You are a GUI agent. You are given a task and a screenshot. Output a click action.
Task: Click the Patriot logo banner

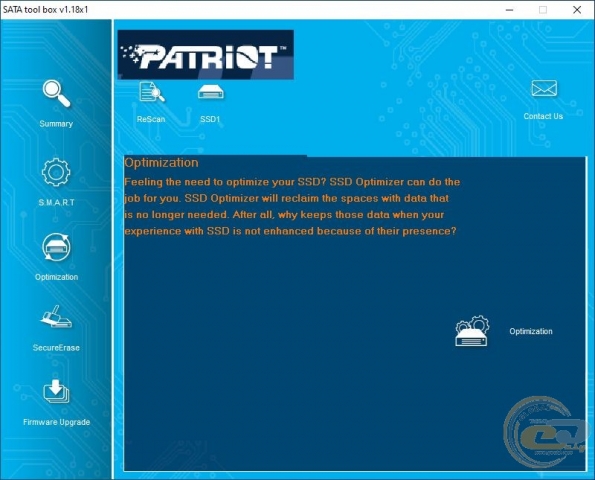[206, 55]
